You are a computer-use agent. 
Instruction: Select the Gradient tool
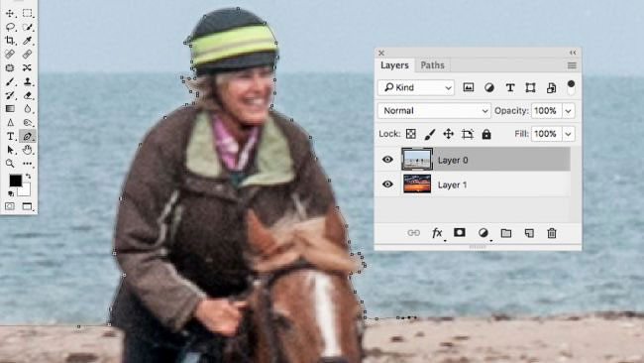pos(10,109)
